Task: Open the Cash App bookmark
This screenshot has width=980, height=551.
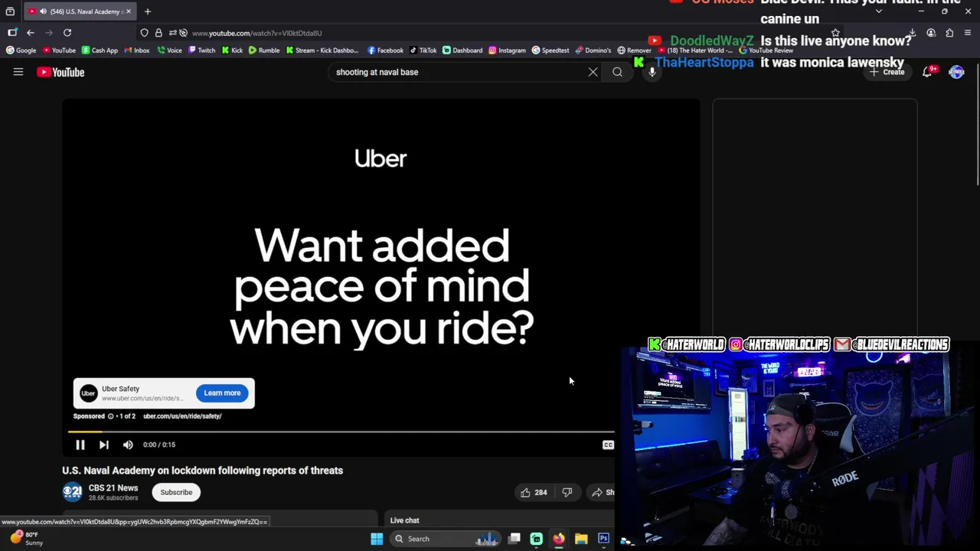Action: coord(100,51)
